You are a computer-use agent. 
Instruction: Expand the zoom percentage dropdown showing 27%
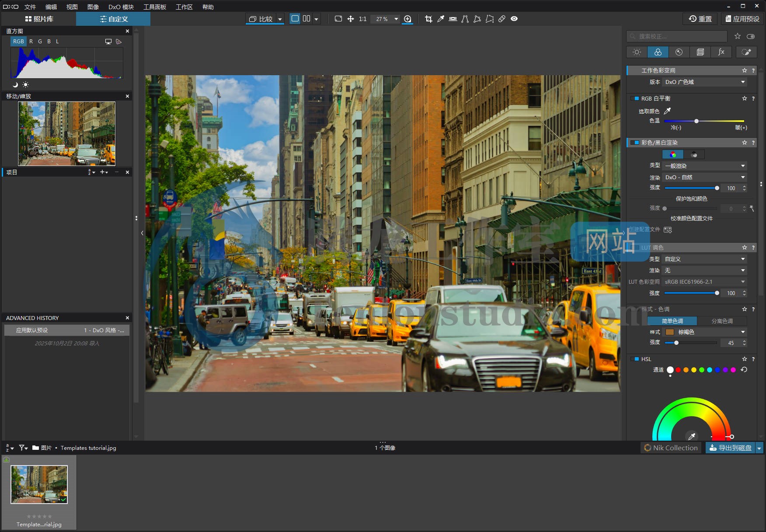click(x=396, y=19)
